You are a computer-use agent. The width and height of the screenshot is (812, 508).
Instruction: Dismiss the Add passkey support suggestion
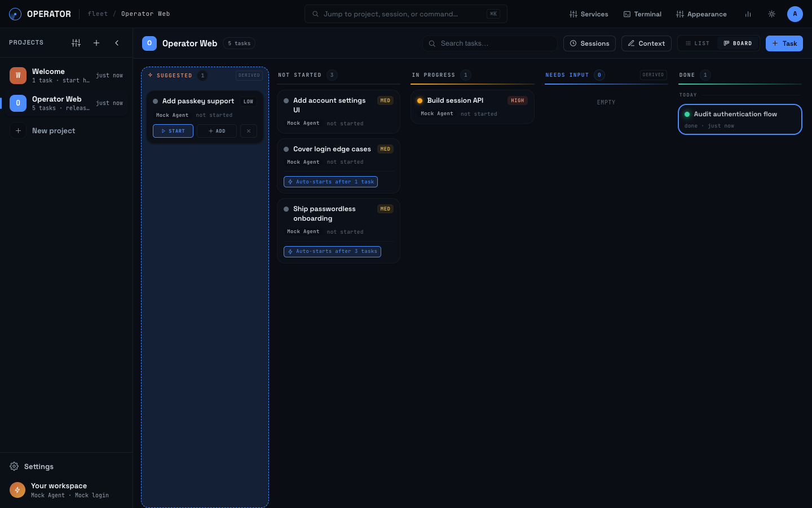tap(249, 131)
